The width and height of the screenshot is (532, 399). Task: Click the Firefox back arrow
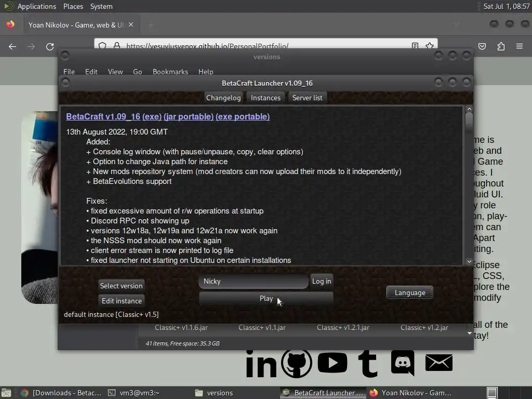pos(12,46)
